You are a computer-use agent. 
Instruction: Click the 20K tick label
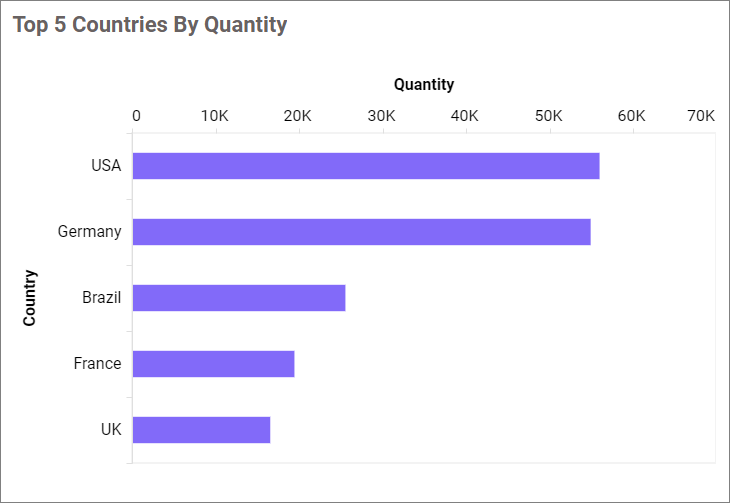click(x=298, y=116)
